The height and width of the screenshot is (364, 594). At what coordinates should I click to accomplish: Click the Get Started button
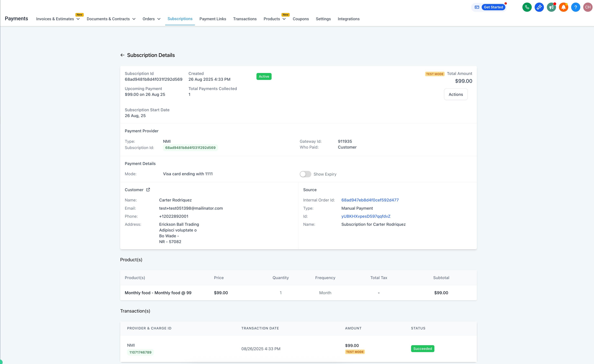[493, 7]
